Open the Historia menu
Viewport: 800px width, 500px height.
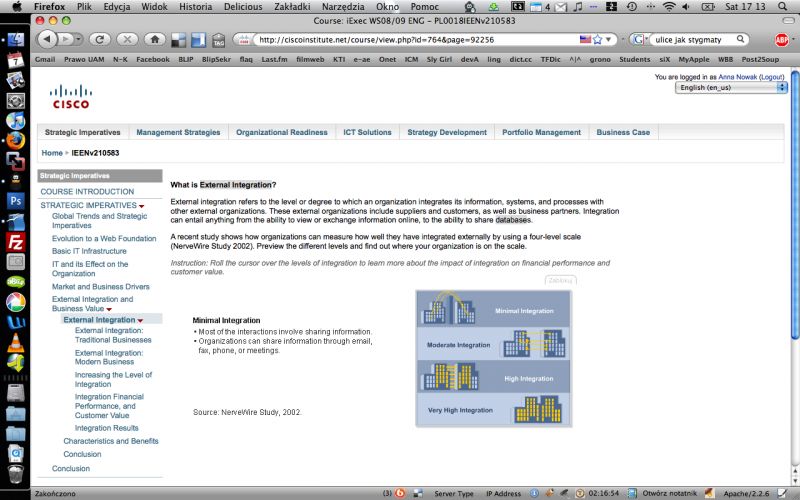[x=195, y=7]
